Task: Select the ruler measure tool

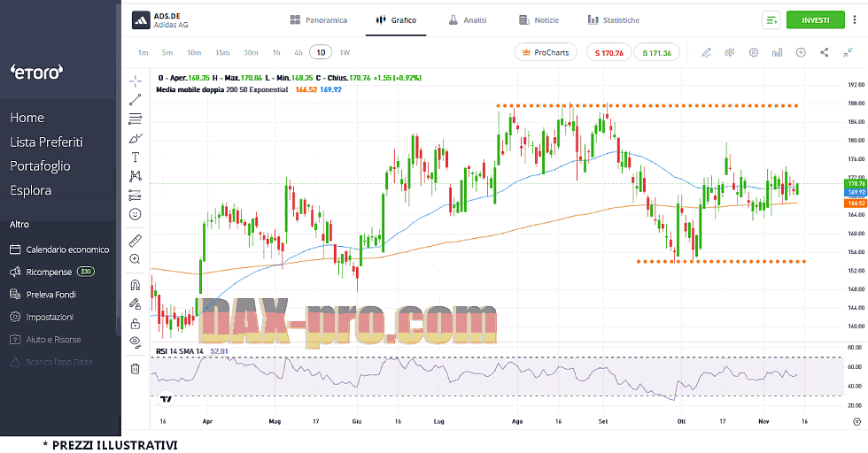Action: (x=135, y=240)
